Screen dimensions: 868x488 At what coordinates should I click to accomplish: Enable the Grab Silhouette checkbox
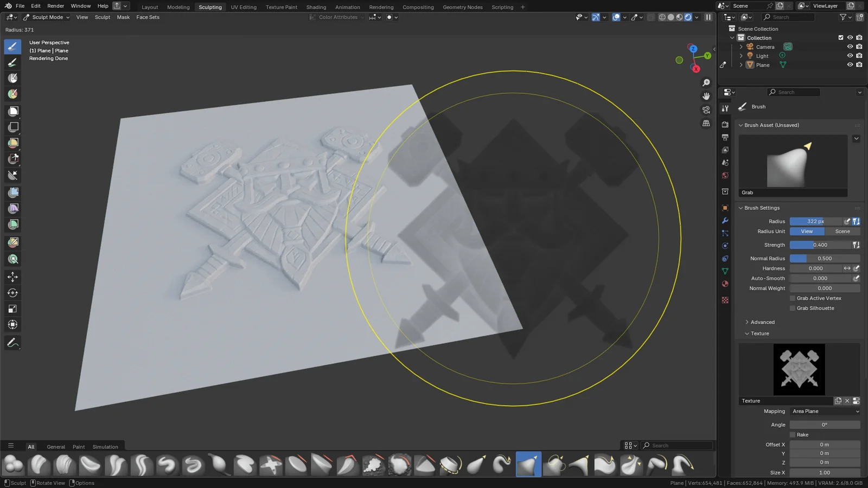(x=793, y=308)
